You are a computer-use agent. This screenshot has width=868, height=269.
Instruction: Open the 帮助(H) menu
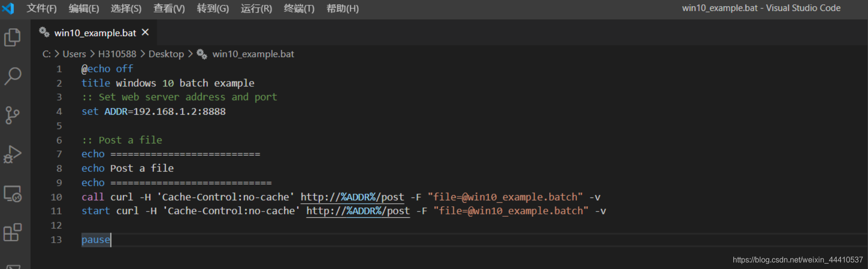pos(343,9)
